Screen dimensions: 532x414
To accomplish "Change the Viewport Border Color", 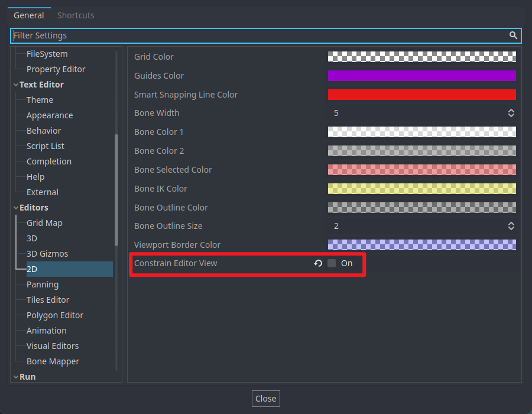I will click(x=421, y=244).
